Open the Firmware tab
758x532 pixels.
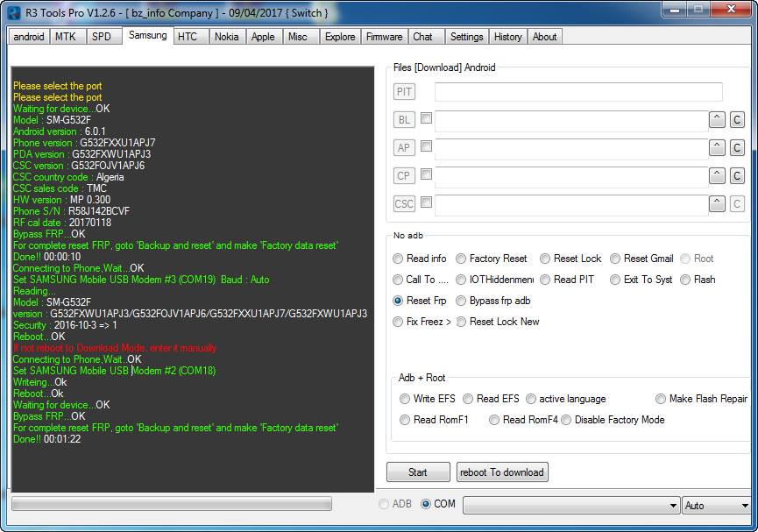click(x=385, y=37)
